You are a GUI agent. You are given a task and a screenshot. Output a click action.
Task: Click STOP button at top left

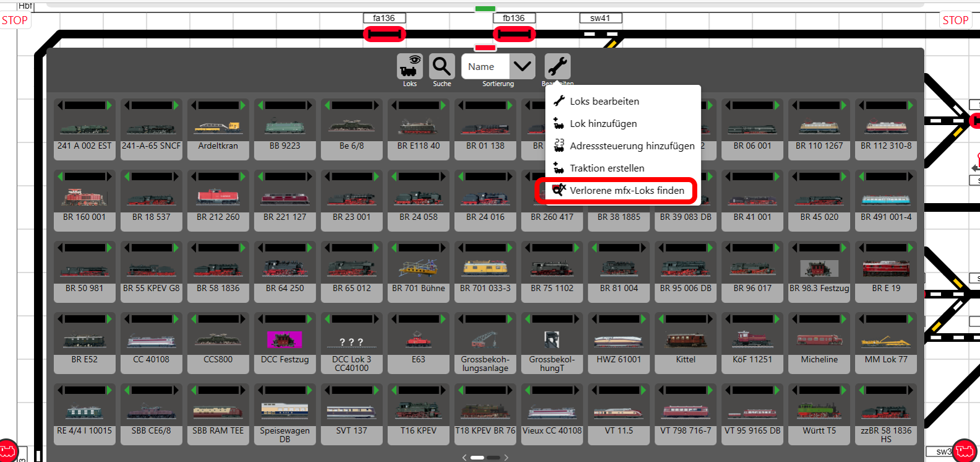(14, 20)
